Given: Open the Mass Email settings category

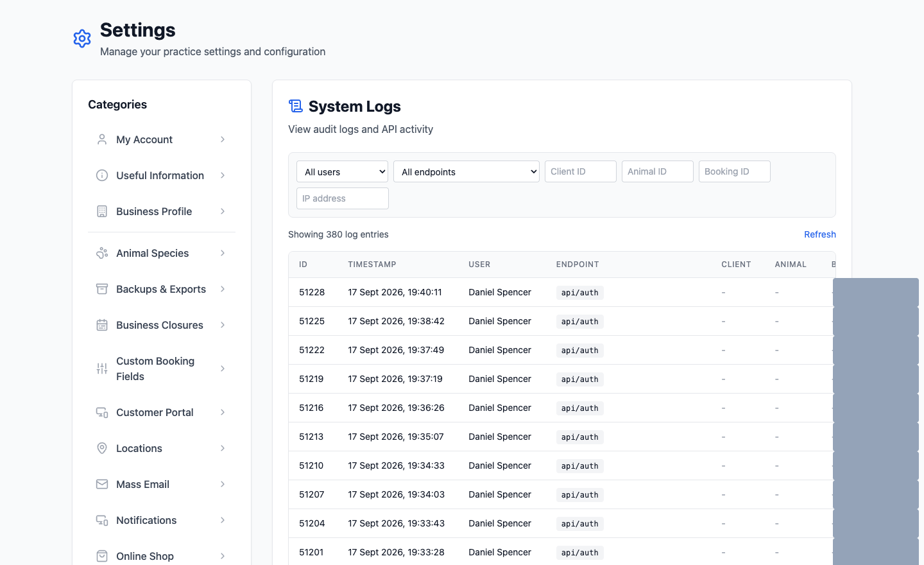Looking at the screenshot, I should 162,484.
